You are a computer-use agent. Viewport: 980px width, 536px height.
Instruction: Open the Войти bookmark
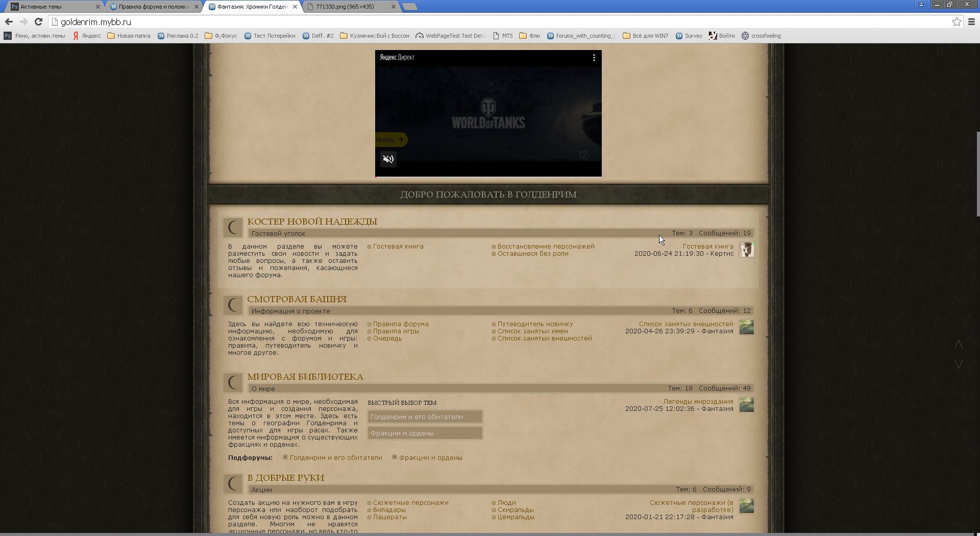pyautogui.click(x=722, y=36)
